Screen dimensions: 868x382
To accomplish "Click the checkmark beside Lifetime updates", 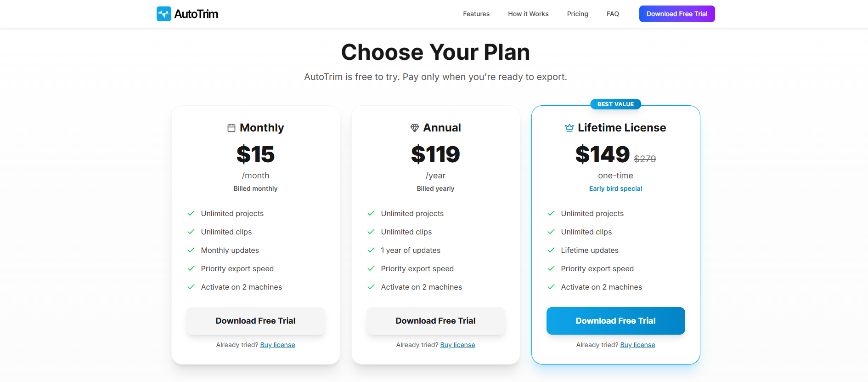I will (551, 250).
